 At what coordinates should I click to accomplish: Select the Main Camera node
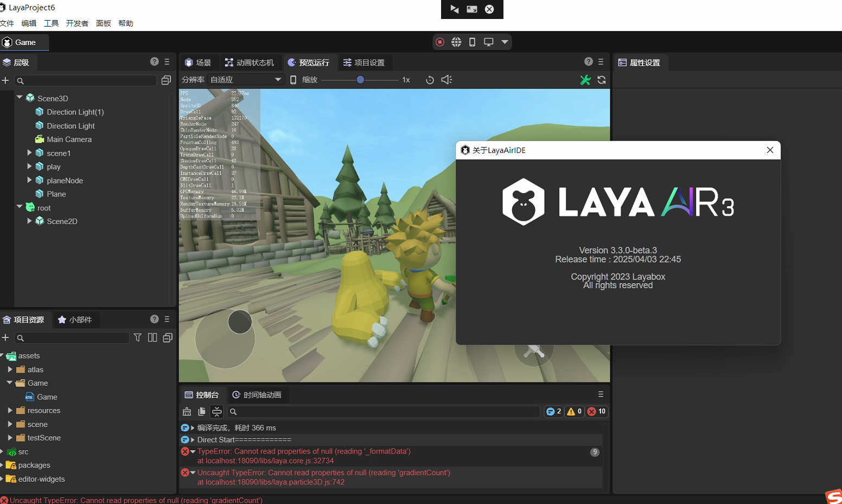click(69, 139)
